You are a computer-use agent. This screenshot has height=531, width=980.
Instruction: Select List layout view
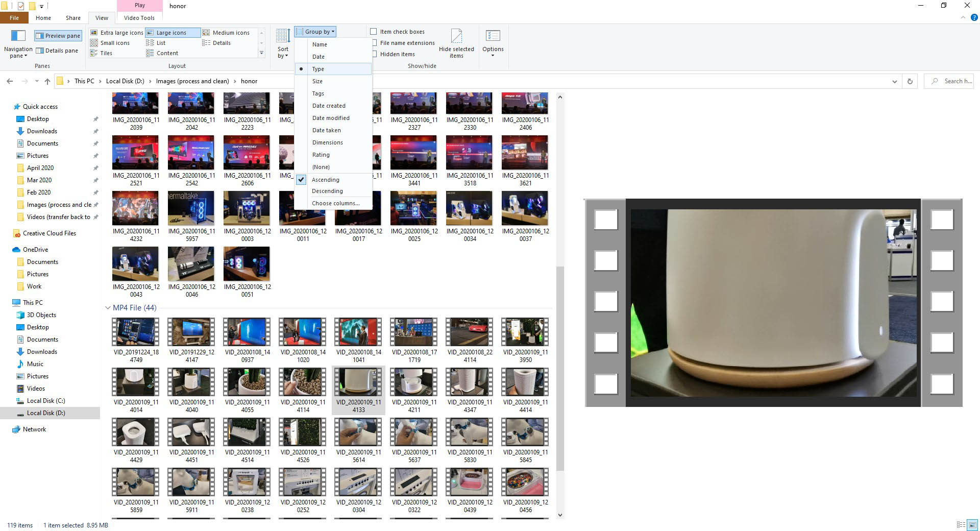[x=156, y=43]
